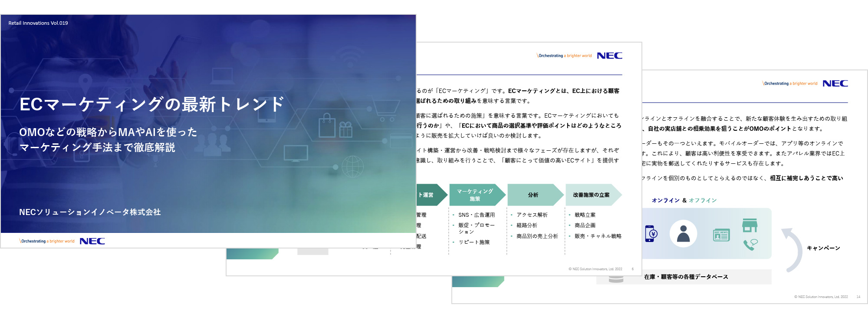Image resolution: width=868 pixels, height=318 pixels.
Task: Click the person avatar icon in white circle
Action: click(x=684, y=234)
